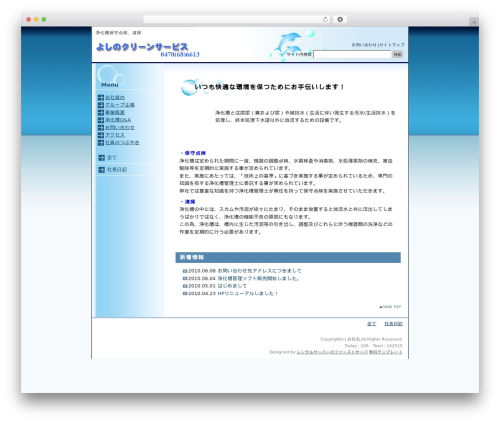Open a new browser tab with plus button
The image size is (500, 423).
coord(474,22)
